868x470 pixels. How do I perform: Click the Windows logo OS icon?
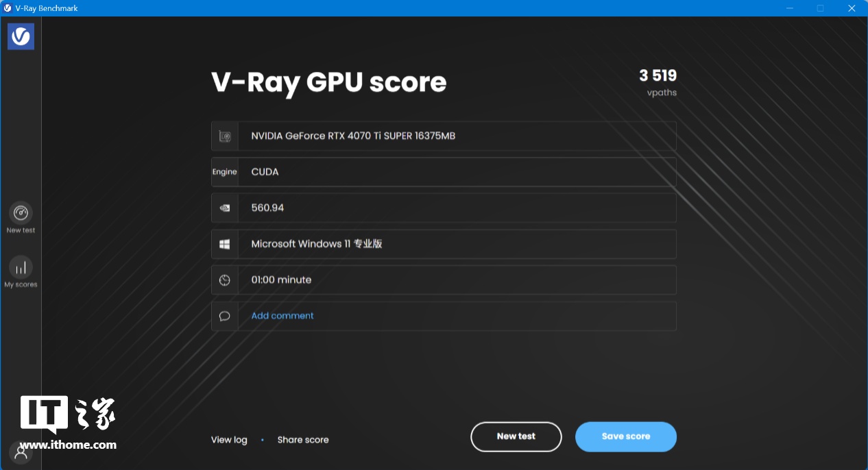point(225,244)
